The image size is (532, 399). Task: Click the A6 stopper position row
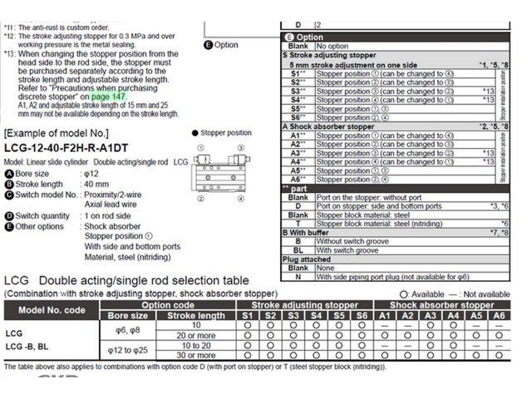[x=388, y=180]
